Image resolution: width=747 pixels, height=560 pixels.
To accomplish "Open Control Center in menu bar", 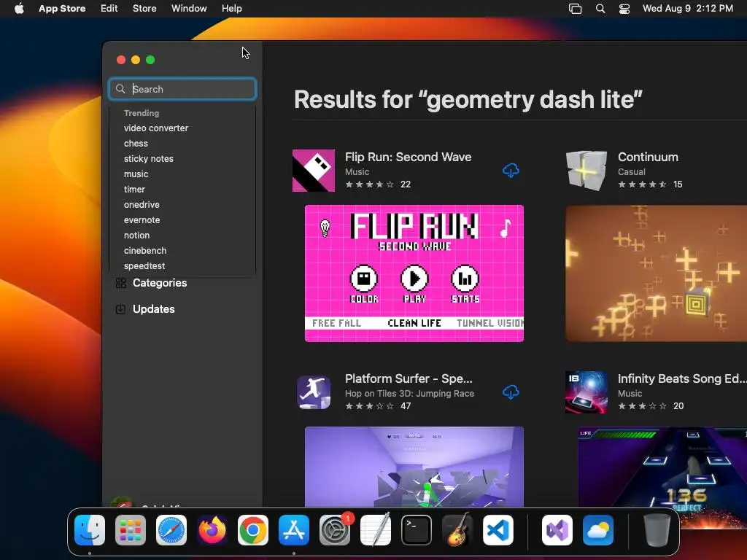I will coord(624,9).
